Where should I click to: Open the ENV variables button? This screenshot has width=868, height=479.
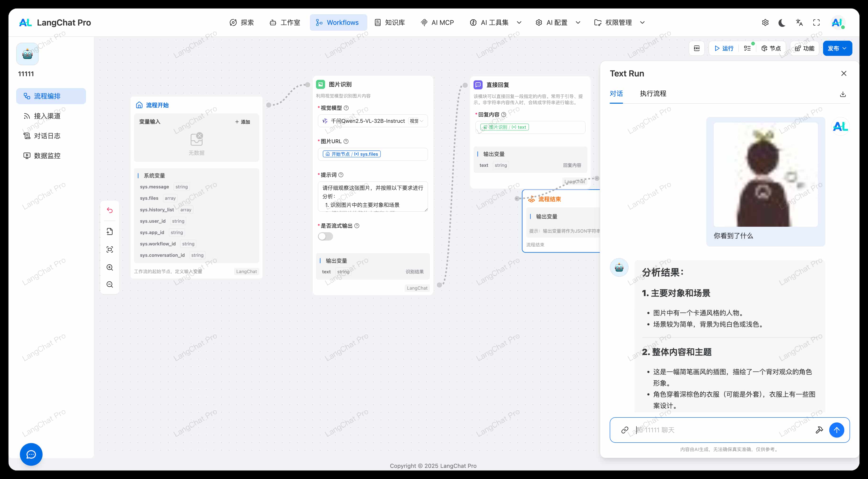[x=697, y=48]
